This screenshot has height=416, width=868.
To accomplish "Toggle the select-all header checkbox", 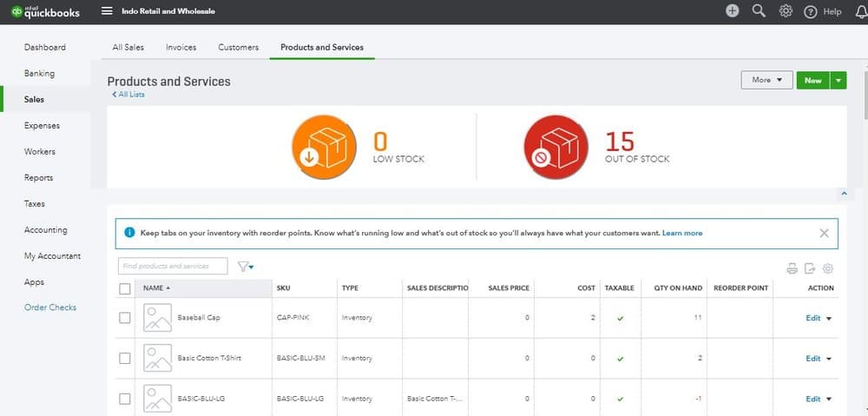I will (125, 288).
